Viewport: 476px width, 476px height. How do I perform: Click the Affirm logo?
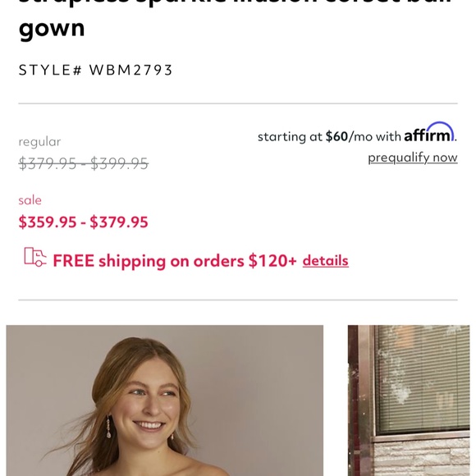tap(429, 132)
